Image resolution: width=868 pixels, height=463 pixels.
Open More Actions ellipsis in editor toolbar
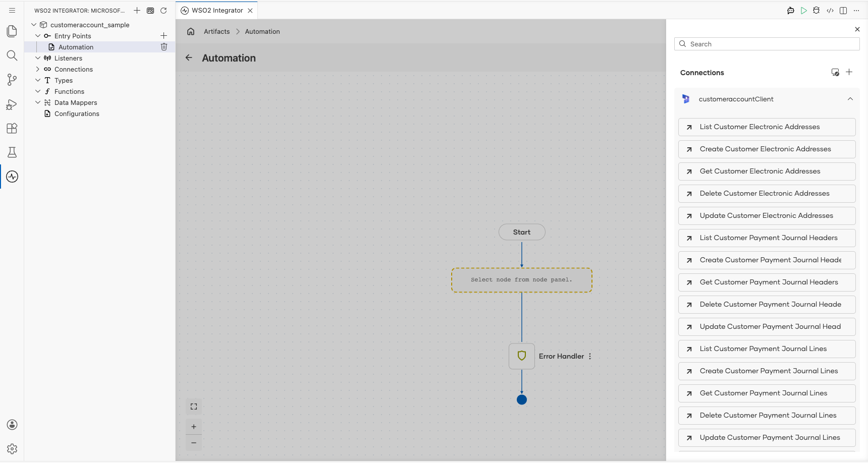(x=856, y=11)
